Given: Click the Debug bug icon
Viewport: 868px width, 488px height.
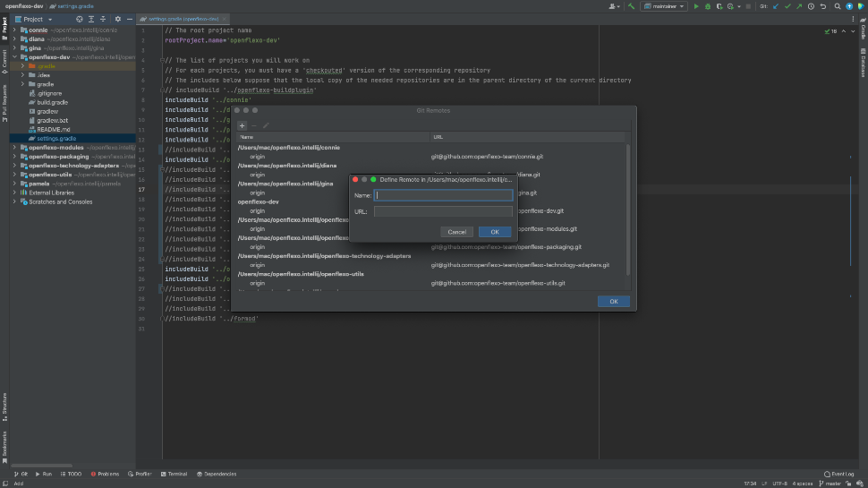Looking at the screenshot, I should (708, 6).
